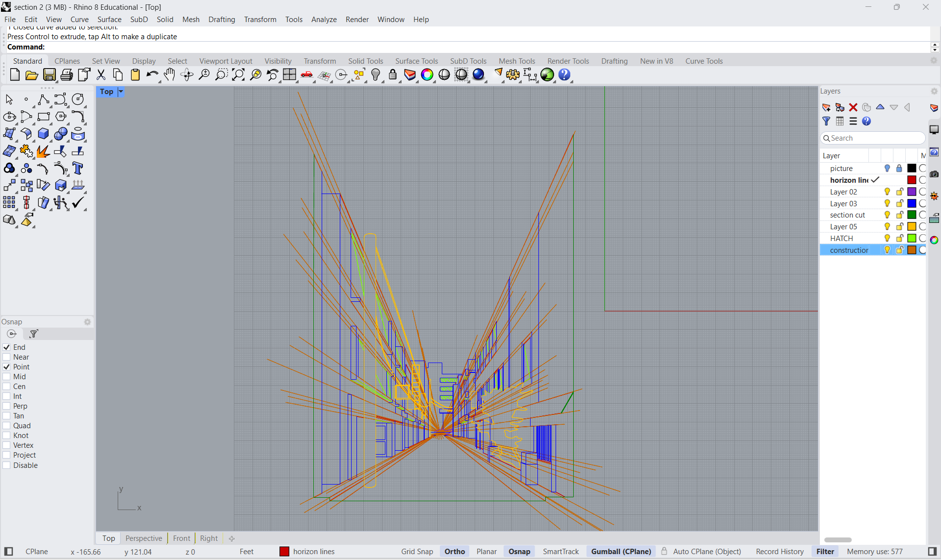Choose the Box solid tool

pyautogui.click(x=43, y=134)
